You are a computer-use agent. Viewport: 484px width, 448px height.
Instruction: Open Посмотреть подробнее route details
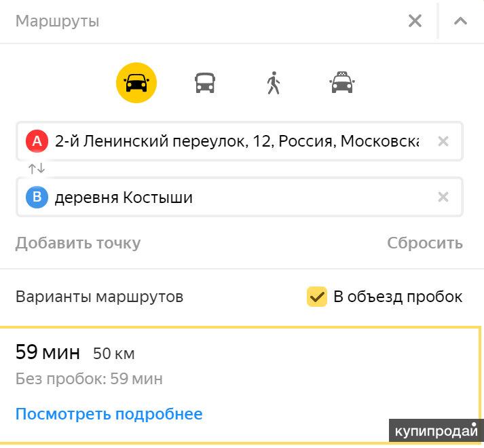click(109, 414)
